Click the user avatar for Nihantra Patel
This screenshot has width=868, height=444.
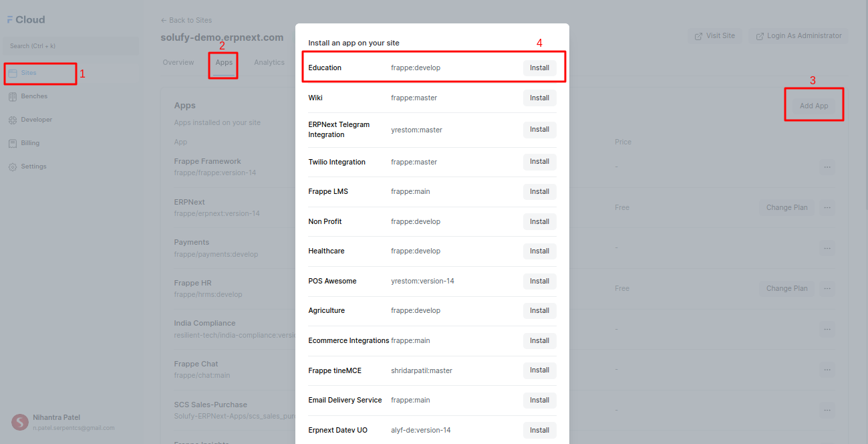click(20, 422)
